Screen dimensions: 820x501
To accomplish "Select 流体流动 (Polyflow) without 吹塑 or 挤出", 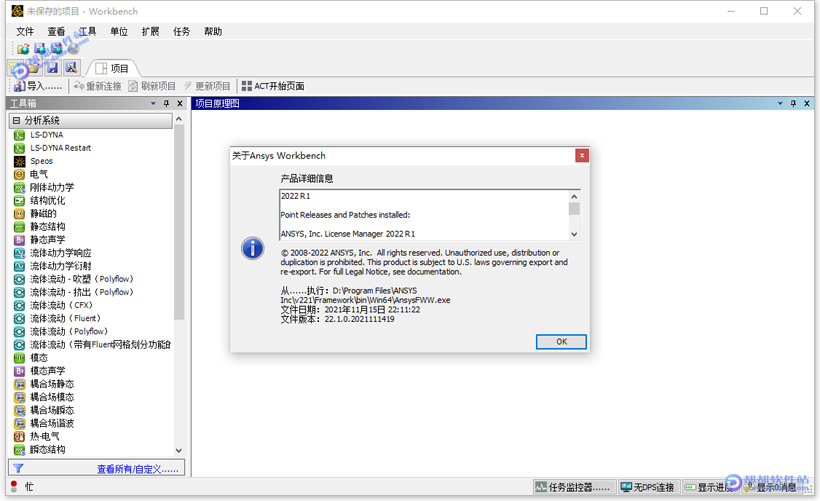I will pyautogui.click(x=69, y=332).
